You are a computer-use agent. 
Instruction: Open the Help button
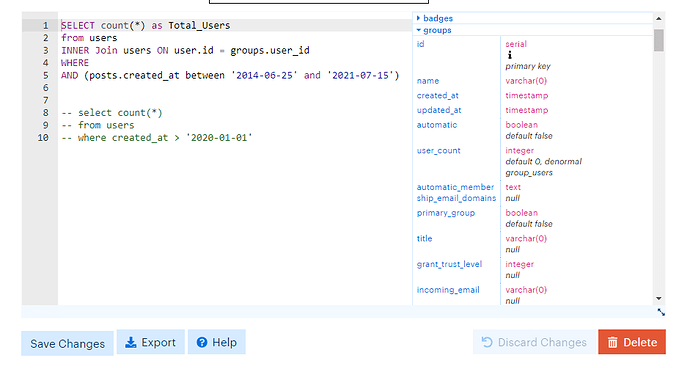point(217,342)
